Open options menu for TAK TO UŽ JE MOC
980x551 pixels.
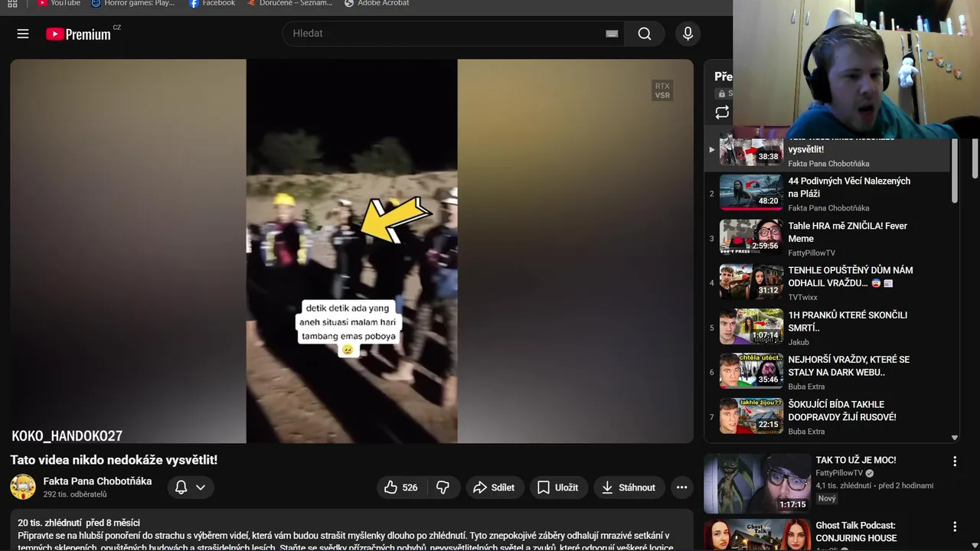point(955,461)
